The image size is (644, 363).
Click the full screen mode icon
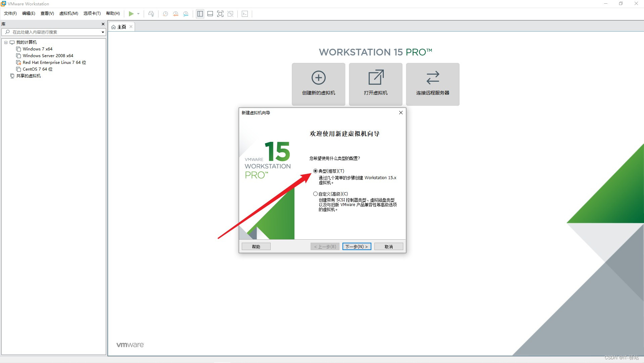(220, 14)
